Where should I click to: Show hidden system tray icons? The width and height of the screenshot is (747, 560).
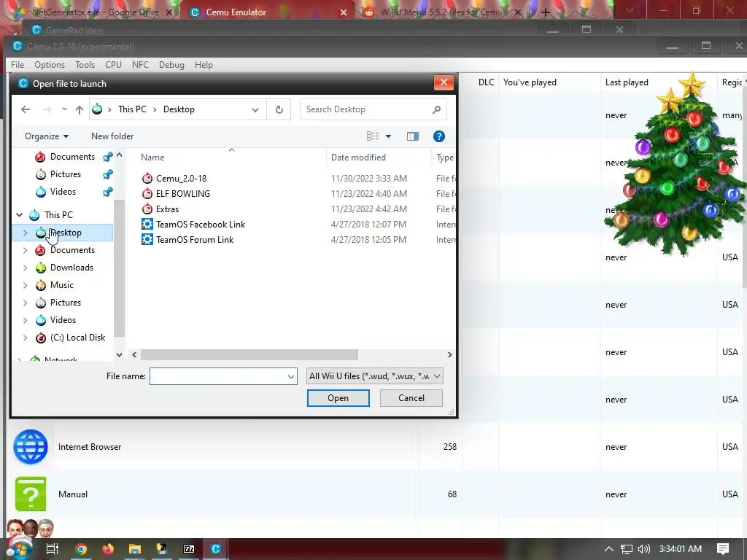click(x=609, y=549)
